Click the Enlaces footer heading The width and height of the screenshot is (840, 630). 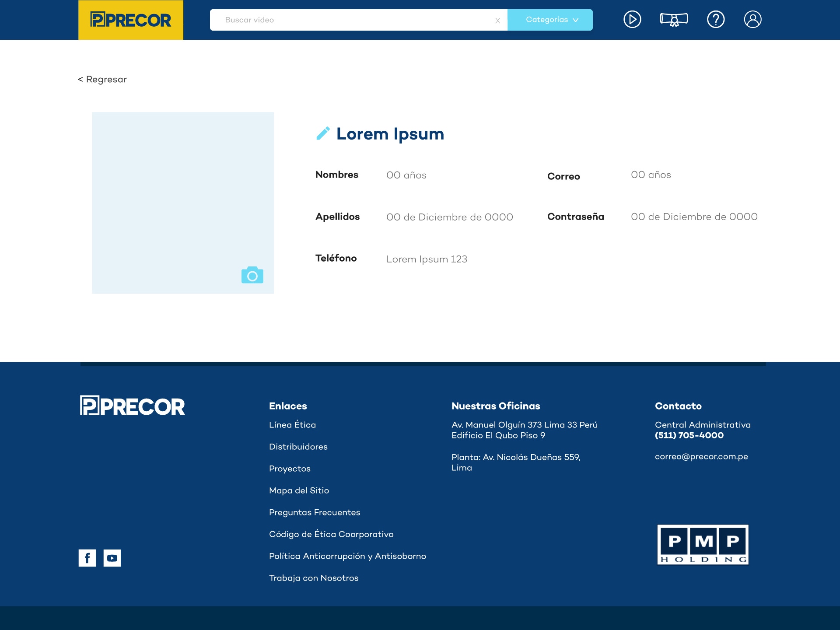(288, 406)
